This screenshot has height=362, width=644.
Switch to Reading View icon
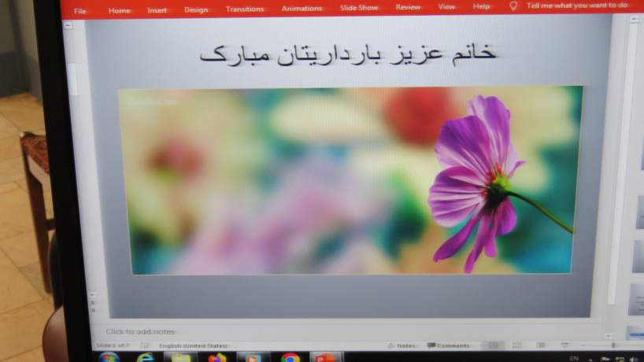pyautogui.click(x=541, y=346)
